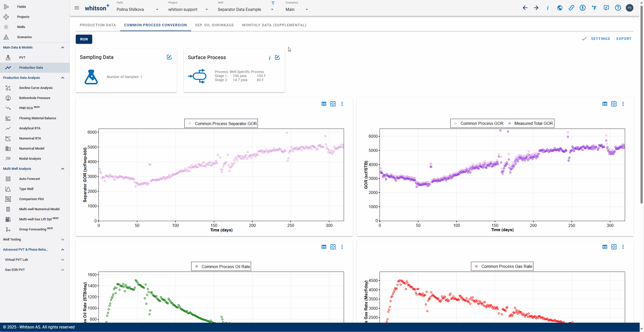Open Numerical RTA in the sidebar
Screen dimensions: 644x332
[x=35, y=138]
